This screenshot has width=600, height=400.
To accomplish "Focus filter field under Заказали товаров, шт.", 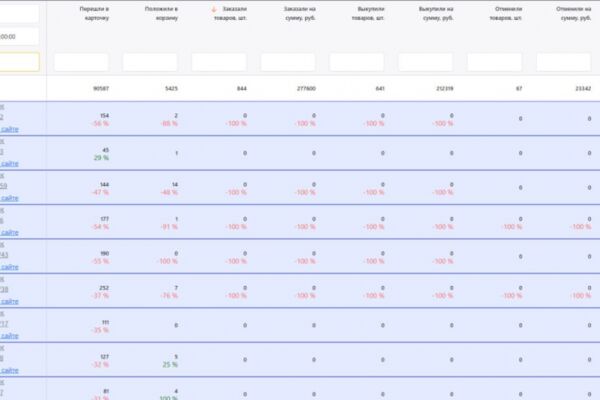I will (x=219, y=62).
